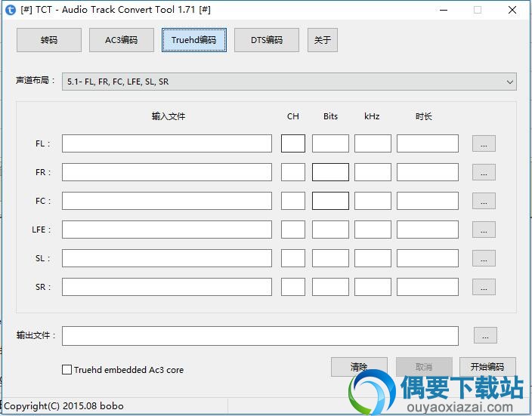
Task: Click the SR input file field
Action: click(167, 287)
